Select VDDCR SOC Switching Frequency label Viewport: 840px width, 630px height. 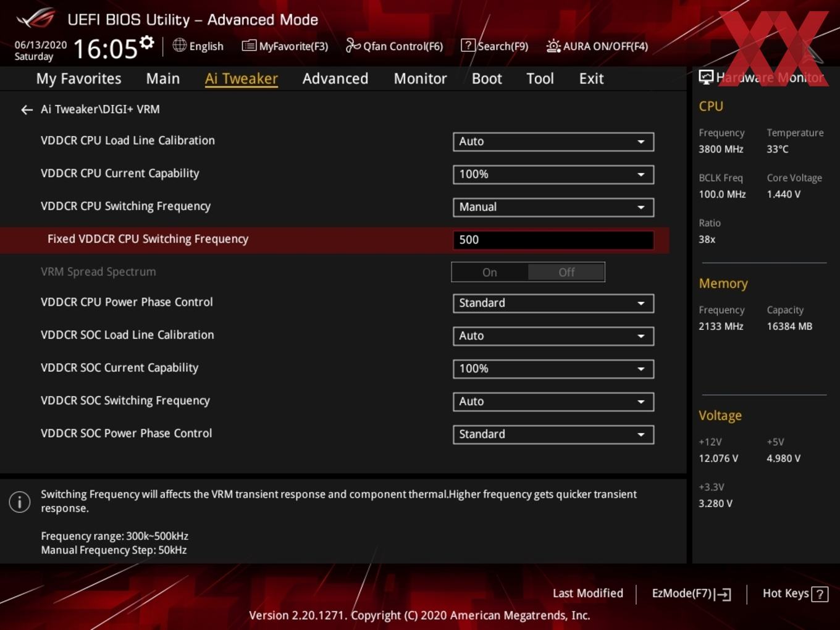[x=125, y=400]
